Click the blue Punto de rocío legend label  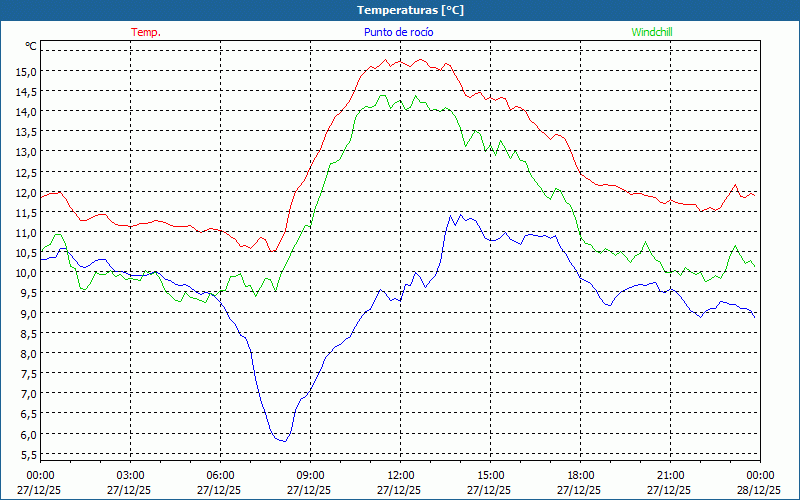pyautogui.click(x=398, y=32)
